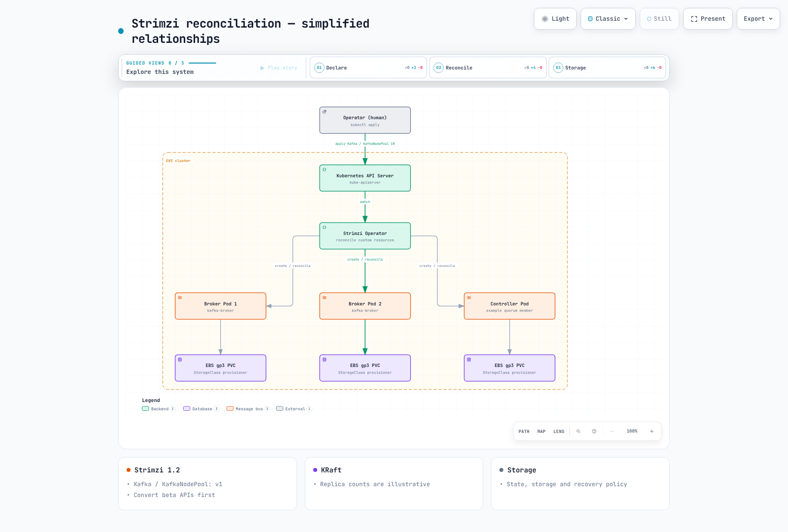Viewport: 788px width, 532px height.
Task: Filter by Message bus in the legend
Action: coord(248,409)
